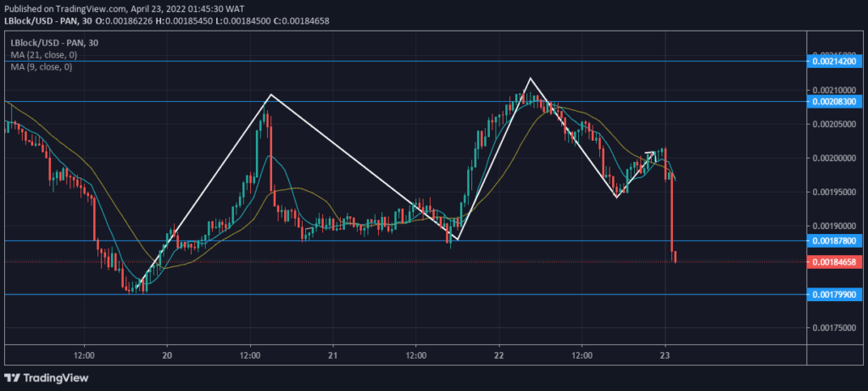Screen dimensions: 868x391
Task: Click the 0.00208300 price level label
Action: coord(834,101)
